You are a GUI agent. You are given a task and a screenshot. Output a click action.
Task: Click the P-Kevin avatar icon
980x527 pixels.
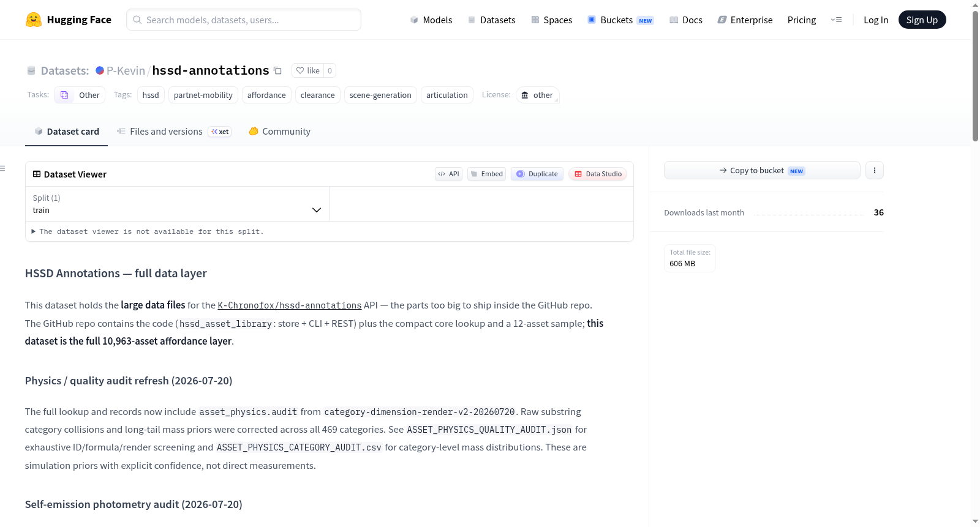pos(100,70)
